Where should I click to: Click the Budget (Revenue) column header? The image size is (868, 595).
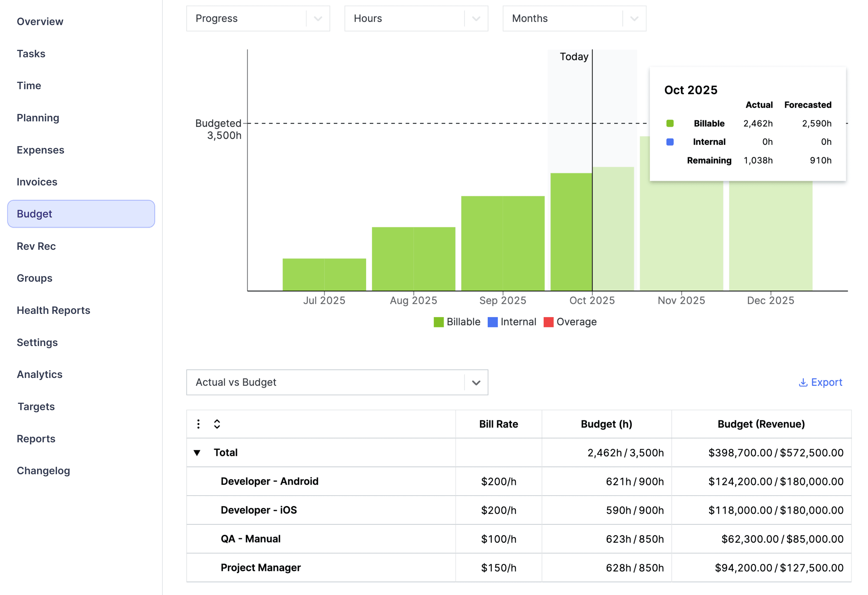(761, 424)
